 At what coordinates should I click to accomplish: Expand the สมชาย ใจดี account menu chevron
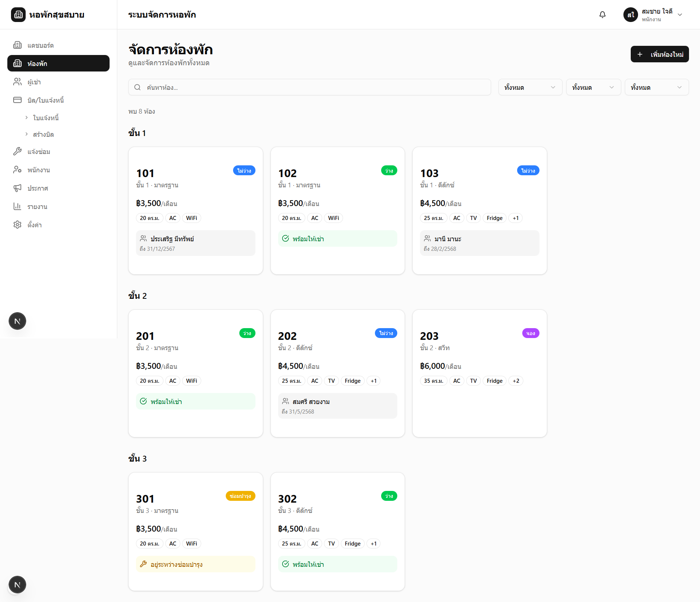[x=680, y=15]
